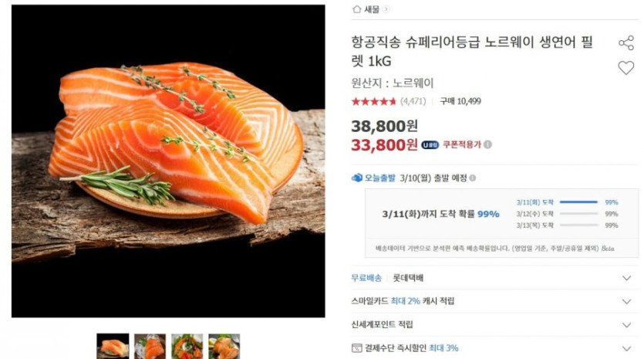This screenshot has height=359, width=644.
Task: Expand the 결제수단 즉시할인 row
Action: [x=494, y=348]
